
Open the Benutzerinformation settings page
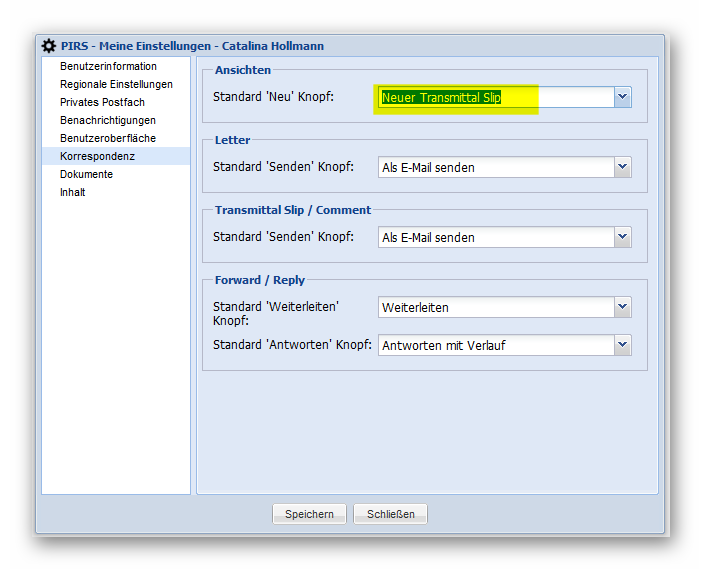[108, 66]
